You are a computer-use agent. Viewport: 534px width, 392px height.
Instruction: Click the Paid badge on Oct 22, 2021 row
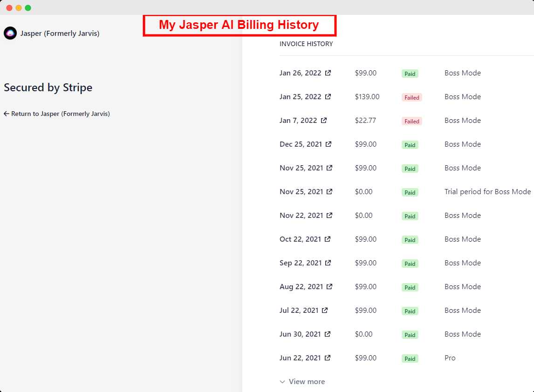point(410,240)
